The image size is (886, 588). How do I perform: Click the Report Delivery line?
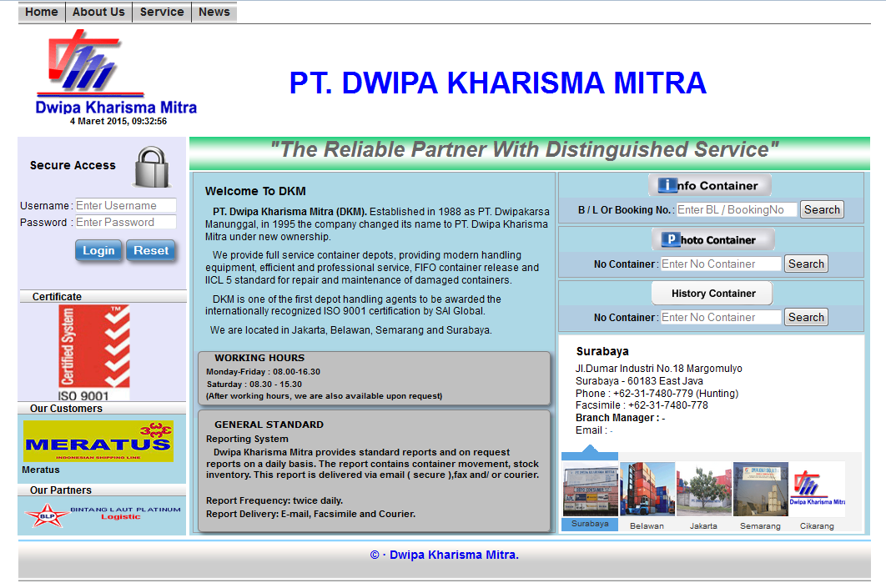(x=310, y=514)
